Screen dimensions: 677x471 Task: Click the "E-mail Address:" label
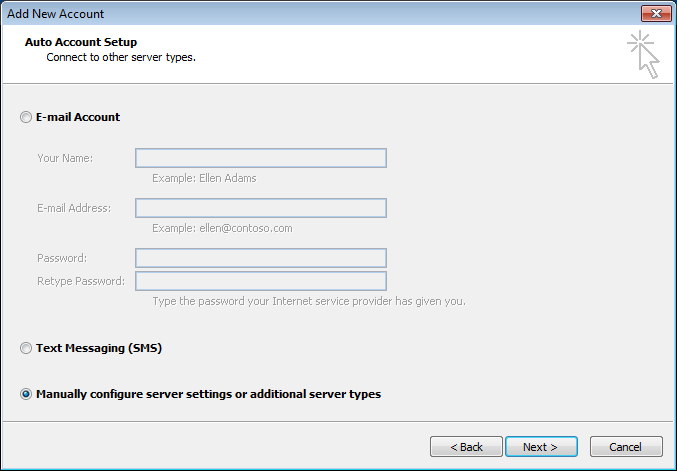[x=74, y=208]
